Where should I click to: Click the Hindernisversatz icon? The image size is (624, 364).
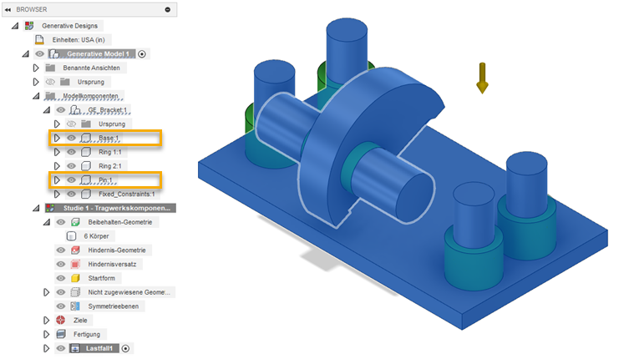coord(75,264)
